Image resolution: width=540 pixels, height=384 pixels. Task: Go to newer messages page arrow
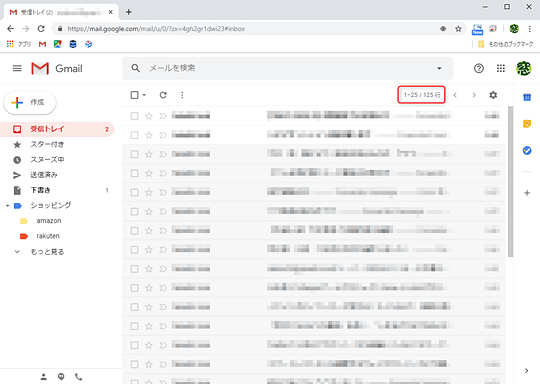tap(455, 95)
